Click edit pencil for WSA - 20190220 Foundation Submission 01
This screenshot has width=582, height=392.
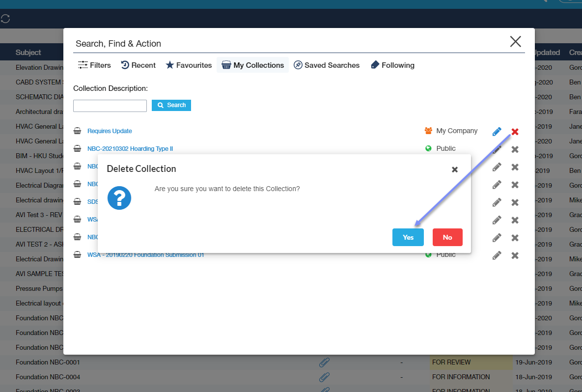pos(497,255)
